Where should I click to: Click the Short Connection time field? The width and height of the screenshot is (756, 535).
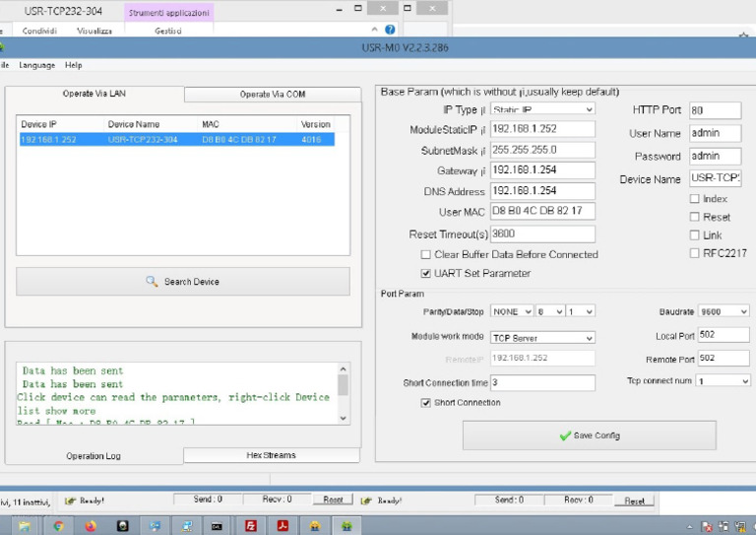point(543,382)
